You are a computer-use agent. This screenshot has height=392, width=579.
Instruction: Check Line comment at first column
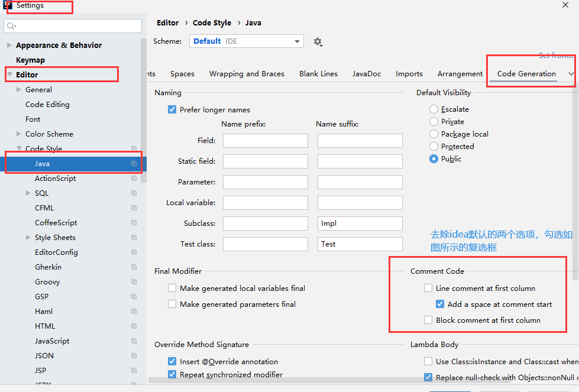[x=428, y=288]
